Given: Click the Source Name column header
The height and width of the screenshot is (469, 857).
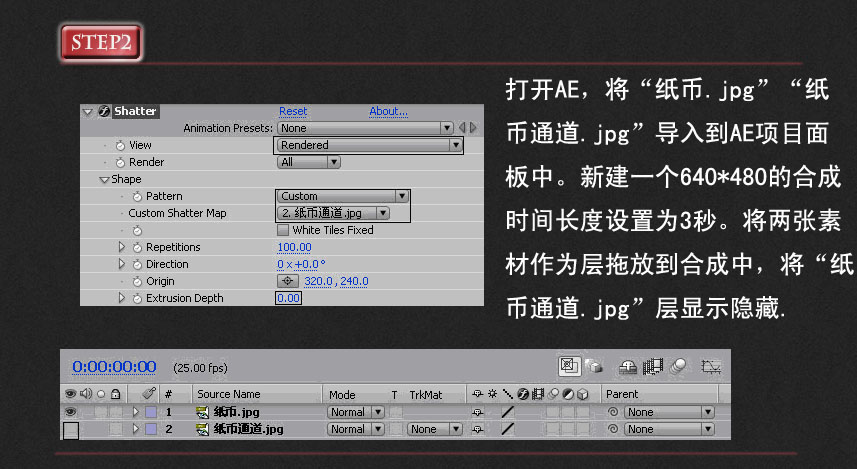Looking at the screenshot, I should click(x=228, y=394).
